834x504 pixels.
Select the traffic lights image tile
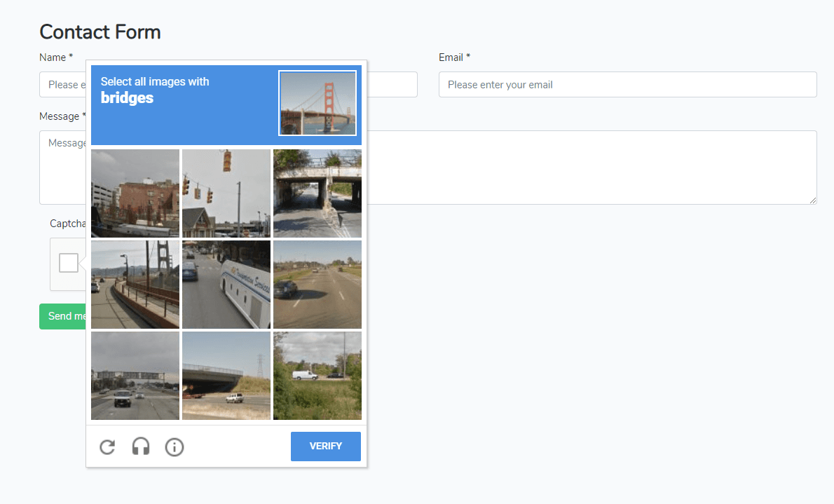point(226,193)
